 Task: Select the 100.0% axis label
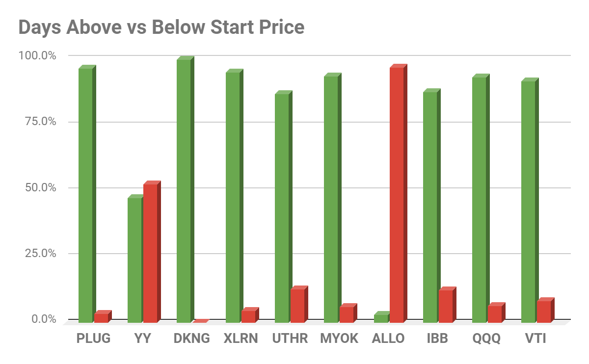coord(38,55)
